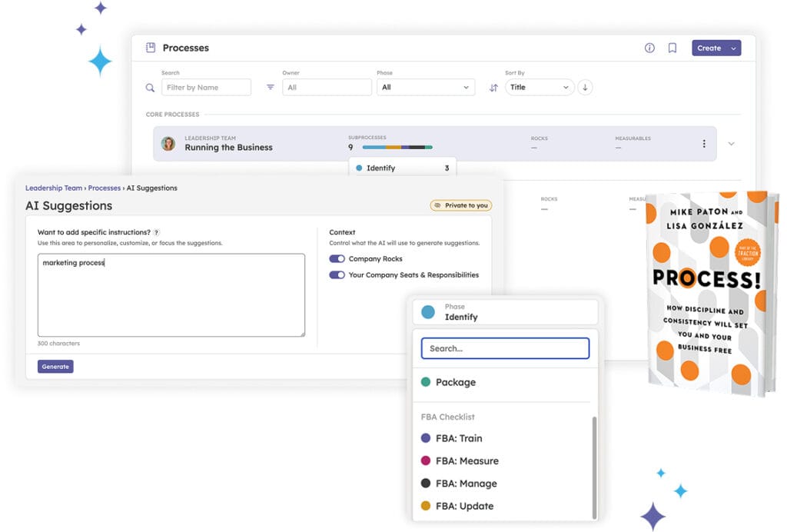Image resolution: width=787 pixels, height=532 pixels.
Task: Click the filter lines icon next to Owner
Action: tap(271, 88)
